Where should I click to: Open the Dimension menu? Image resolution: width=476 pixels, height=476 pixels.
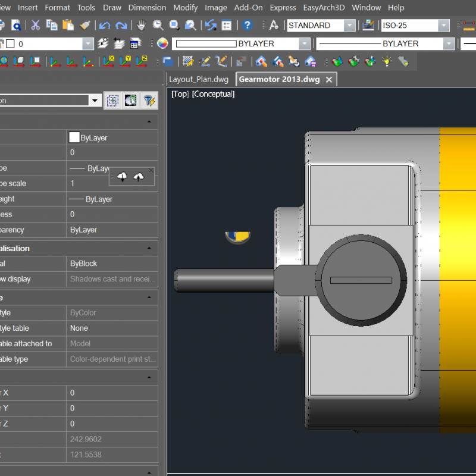pos(147,8)
